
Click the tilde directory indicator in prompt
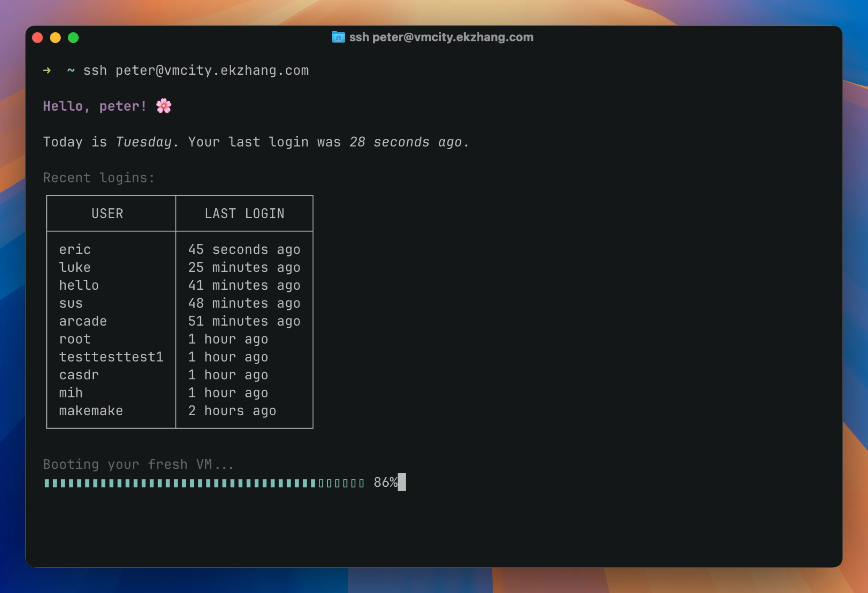click(71, 70)
